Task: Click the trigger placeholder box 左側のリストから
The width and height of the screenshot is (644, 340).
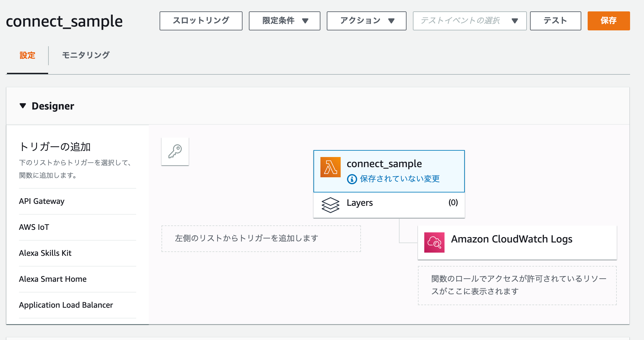Action: pyautogui.click(x=261, y=239)
